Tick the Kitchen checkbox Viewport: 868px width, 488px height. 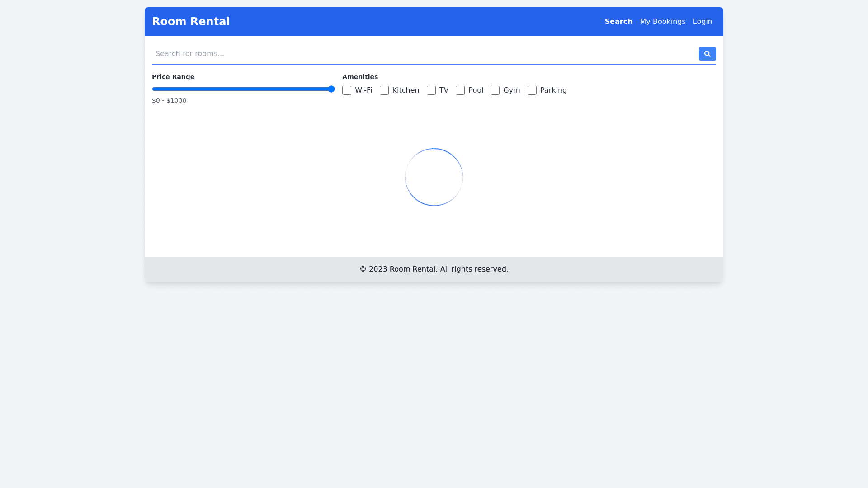384,90
